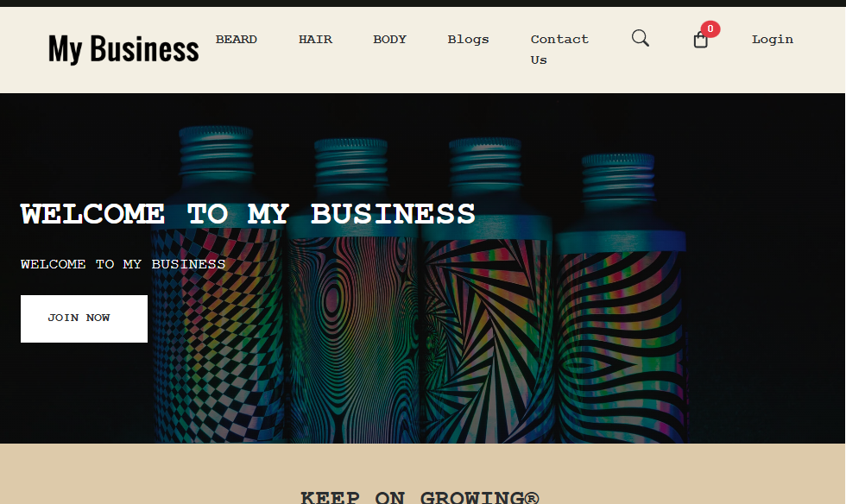This screenshot has width=846, height=504.
Task: Open the Contact Us link
Action: click(559, 50)
